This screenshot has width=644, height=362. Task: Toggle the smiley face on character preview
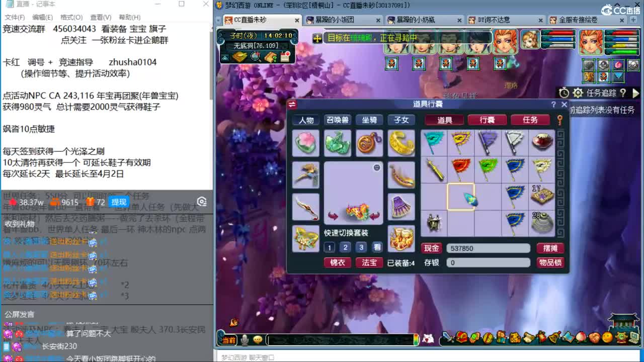tap(377, 168)
